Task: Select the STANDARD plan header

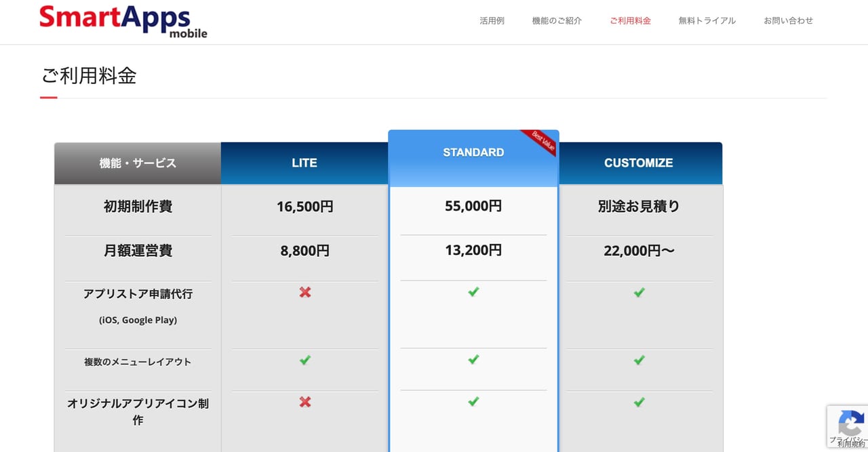Action: 473,152
